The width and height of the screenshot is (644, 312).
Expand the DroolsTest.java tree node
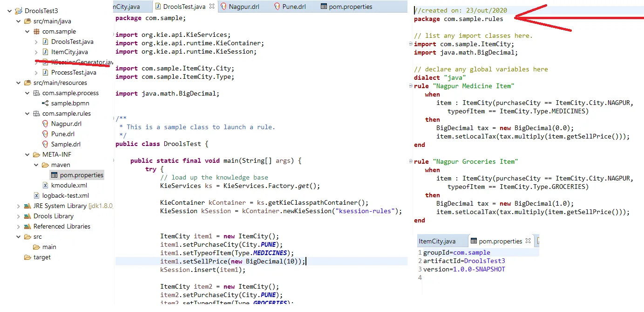[36, 42]
